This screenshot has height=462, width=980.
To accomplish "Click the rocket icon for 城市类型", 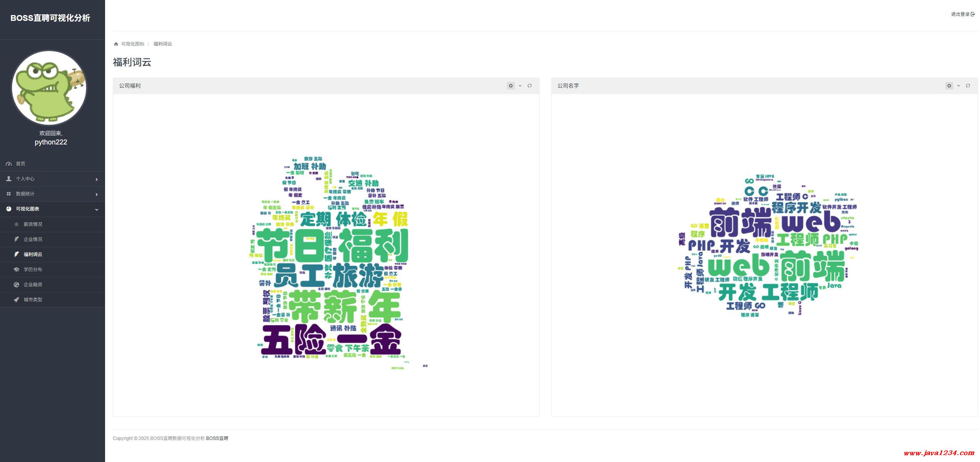I will pos(16,299).
